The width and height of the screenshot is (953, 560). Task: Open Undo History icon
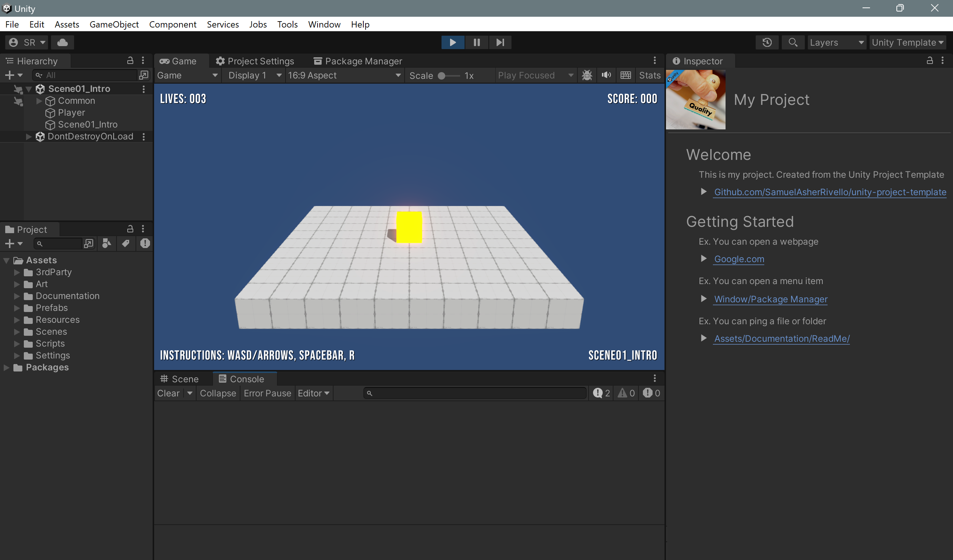tap(766, 42)
